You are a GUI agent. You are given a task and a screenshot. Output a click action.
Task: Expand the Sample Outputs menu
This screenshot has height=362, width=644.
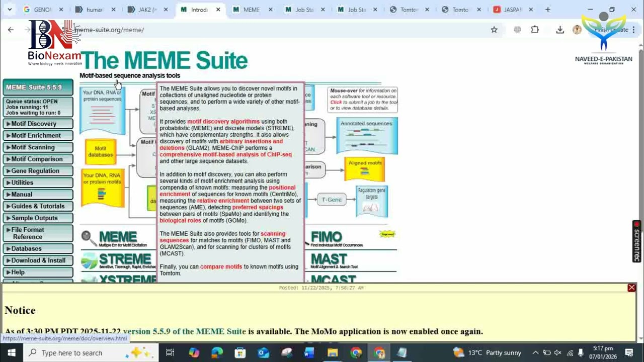click(38, 218)
